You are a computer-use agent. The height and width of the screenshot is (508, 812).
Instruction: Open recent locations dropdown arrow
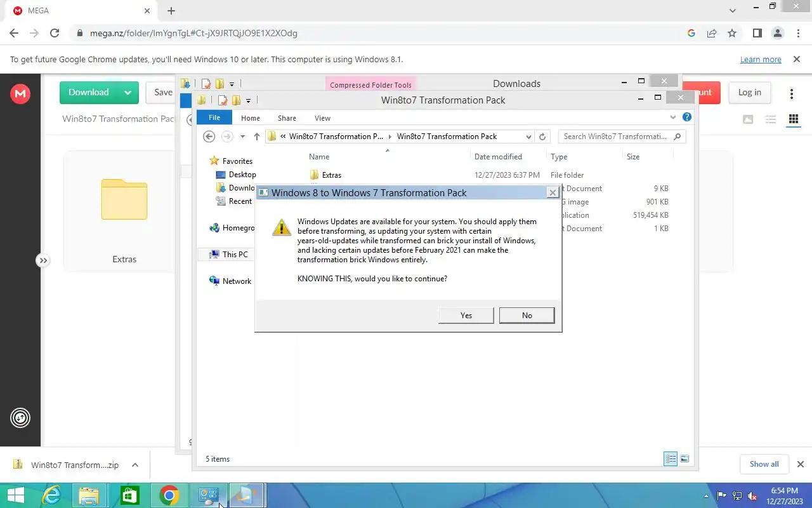(242, 137)
